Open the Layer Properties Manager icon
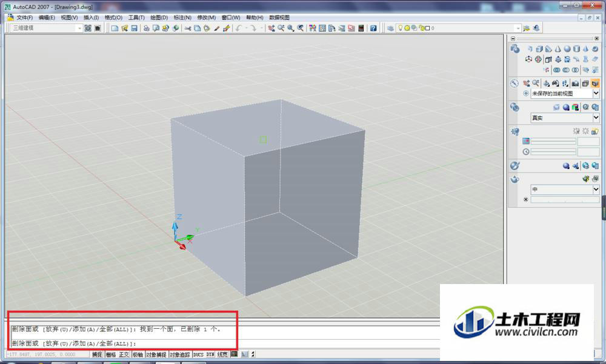 tap(390, 28)
